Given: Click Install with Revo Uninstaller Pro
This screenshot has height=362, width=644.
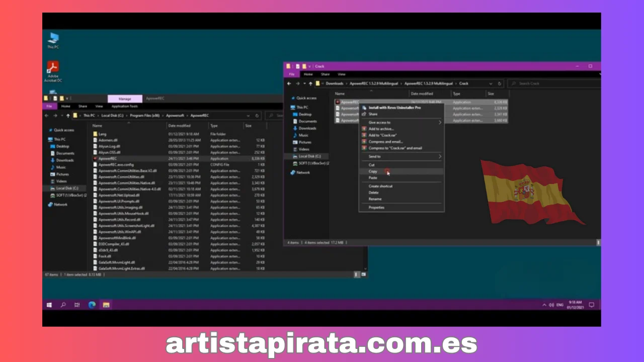Looking at the screenshot, I should 401,108.
